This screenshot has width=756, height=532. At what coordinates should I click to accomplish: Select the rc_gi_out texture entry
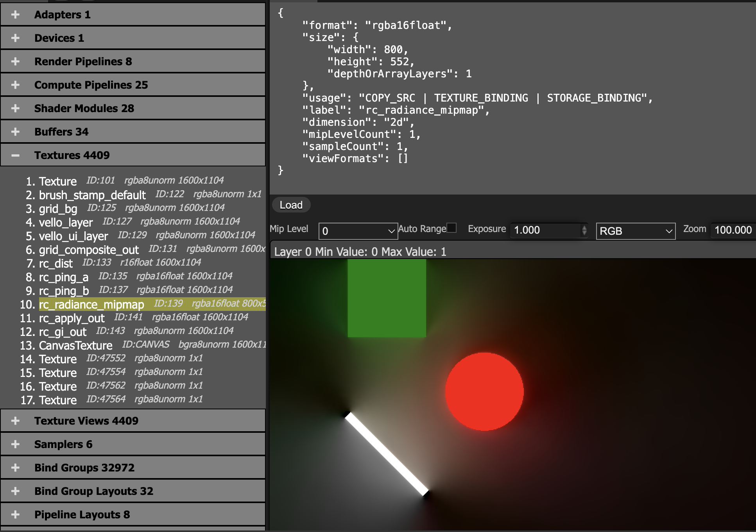pyautogui.click(x=63, y=332)
